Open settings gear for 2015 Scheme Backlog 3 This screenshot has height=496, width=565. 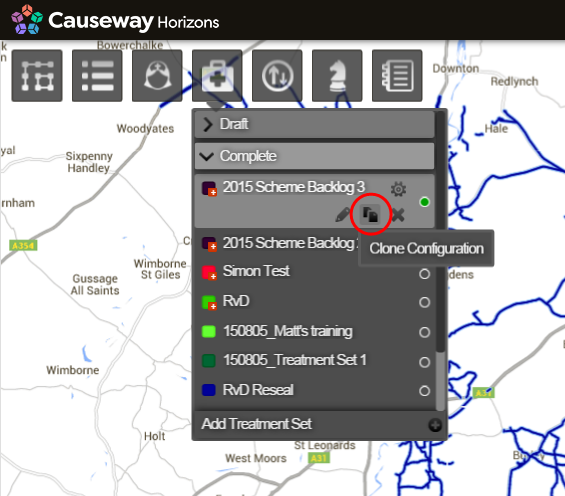pos(398,189)
